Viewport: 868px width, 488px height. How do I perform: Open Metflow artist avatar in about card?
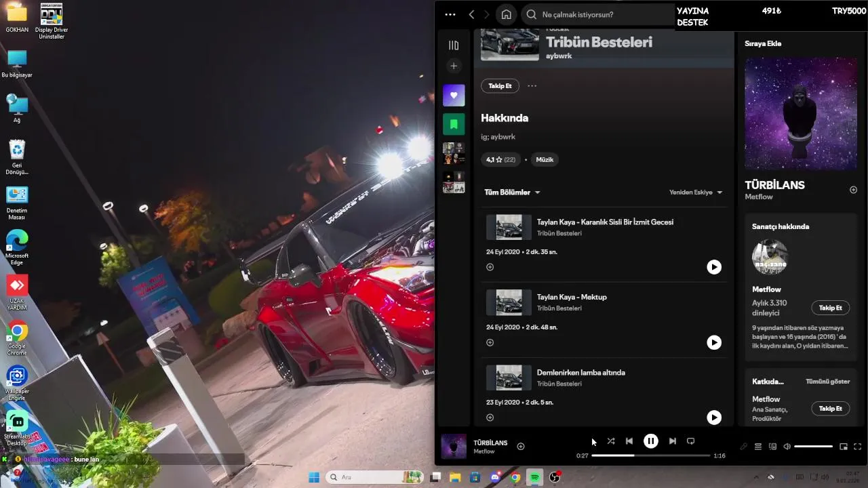(x=770, y=257)
